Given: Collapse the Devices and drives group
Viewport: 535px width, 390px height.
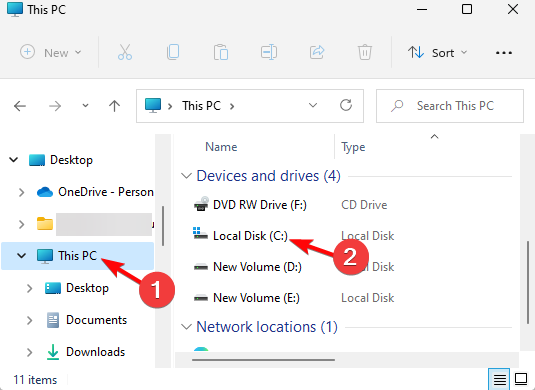Looking at the screenshot, I should click(186, 176).
